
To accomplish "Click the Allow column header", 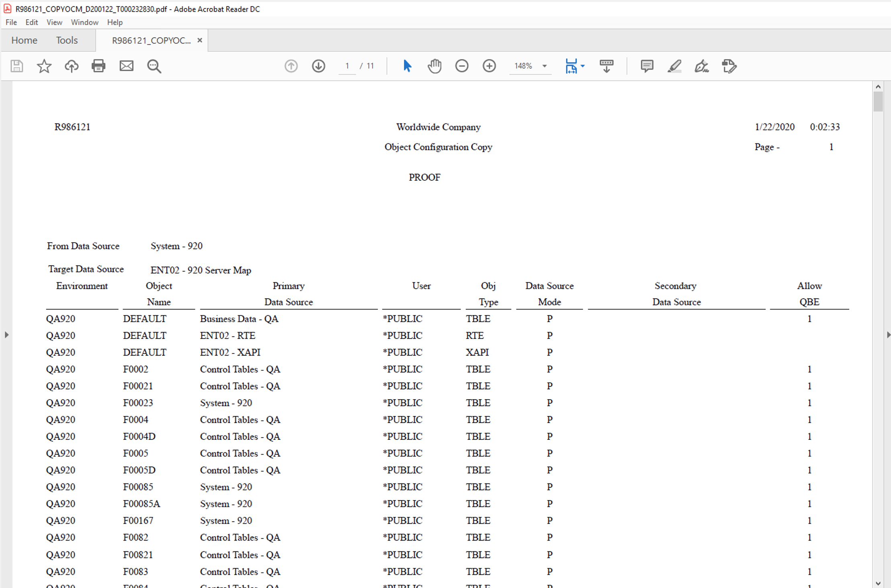I will pos(809,286).
